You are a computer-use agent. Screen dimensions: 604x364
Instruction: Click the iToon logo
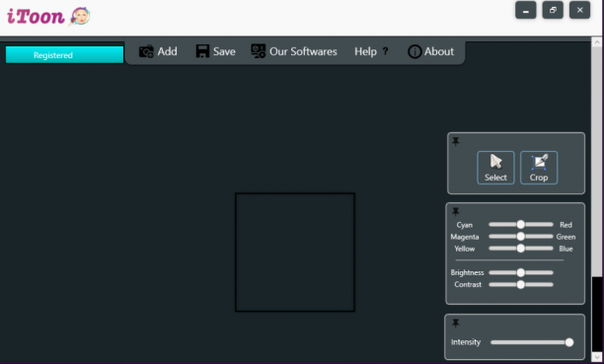pos(48,16)
